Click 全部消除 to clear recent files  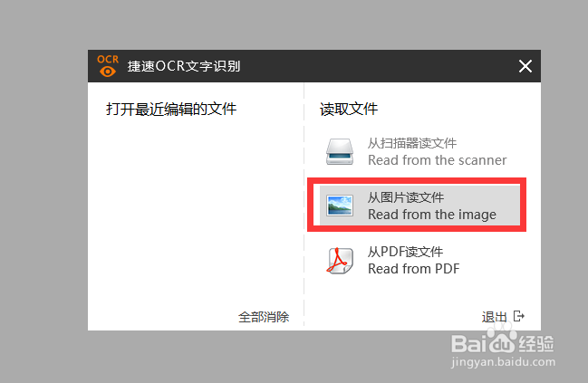pyautogui.click(x=264, y=317)
